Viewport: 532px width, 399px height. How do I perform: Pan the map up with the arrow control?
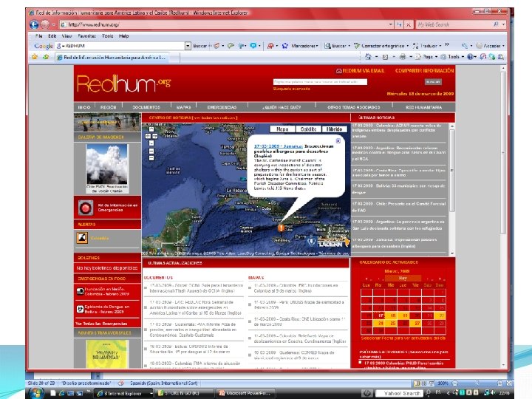point(151,129)
